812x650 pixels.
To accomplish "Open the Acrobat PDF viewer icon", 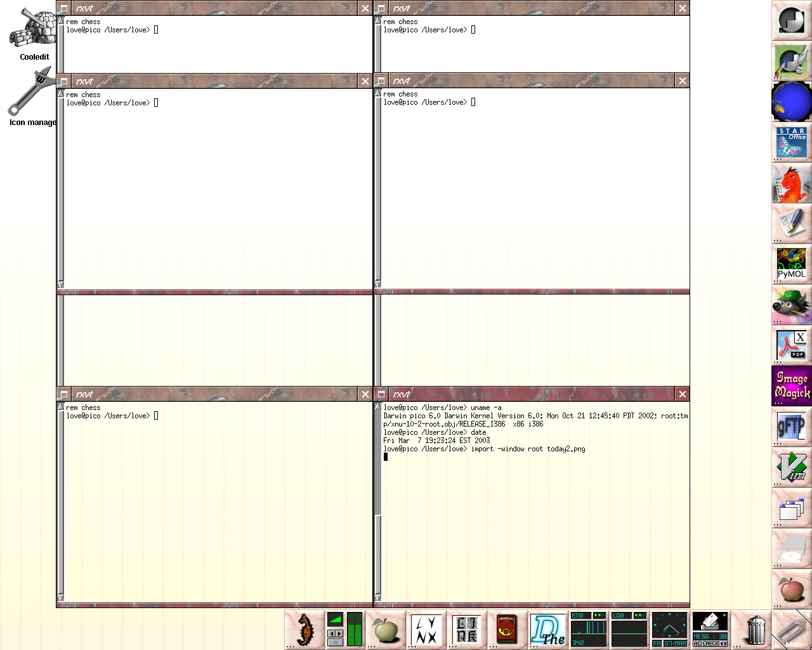I will 791,345.
